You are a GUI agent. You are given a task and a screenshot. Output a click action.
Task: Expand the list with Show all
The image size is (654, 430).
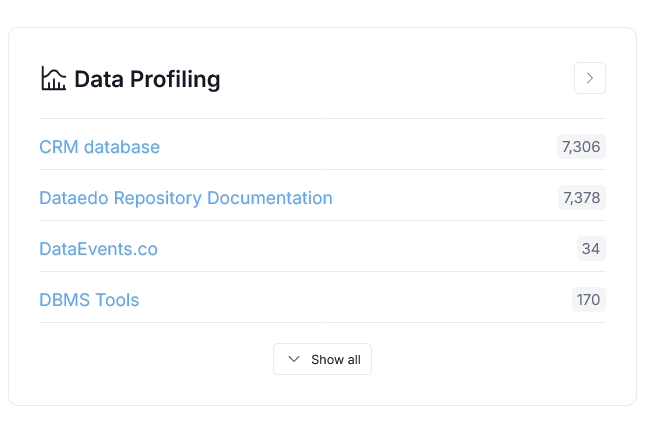[322, 359]
